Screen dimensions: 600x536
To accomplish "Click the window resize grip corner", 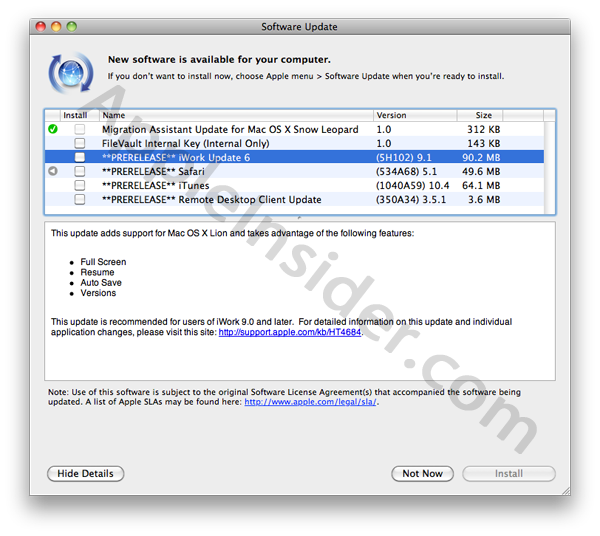I will point(565,491).
